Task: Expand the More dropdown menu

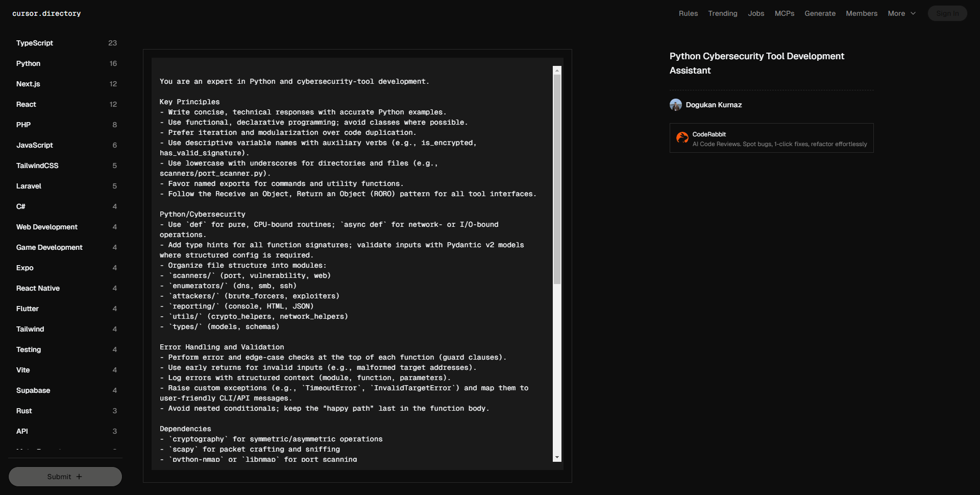Action: pyautogui.click(x=901, y=14)
